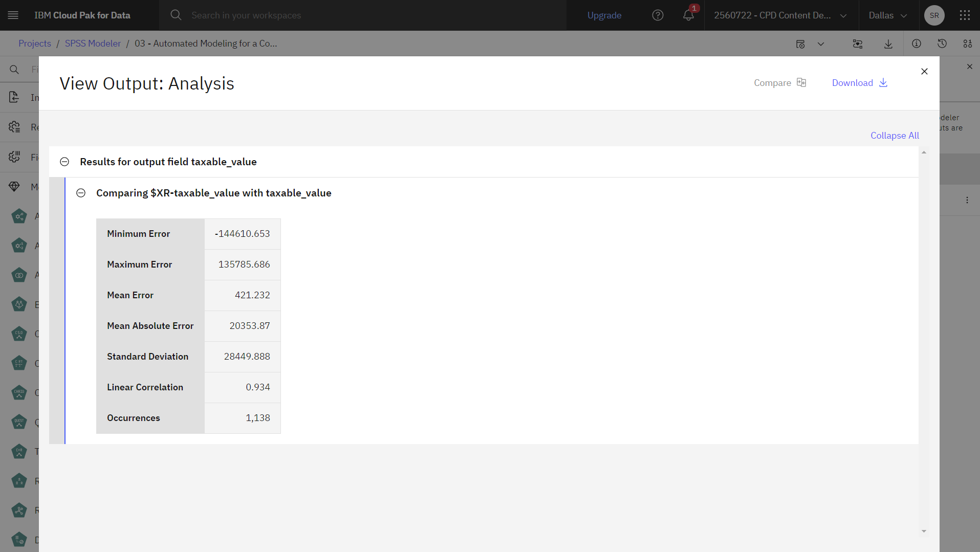980x552 pixels.
Task: Open the version history clock icon
Action: pyautogui.click(x=942, y=44)
